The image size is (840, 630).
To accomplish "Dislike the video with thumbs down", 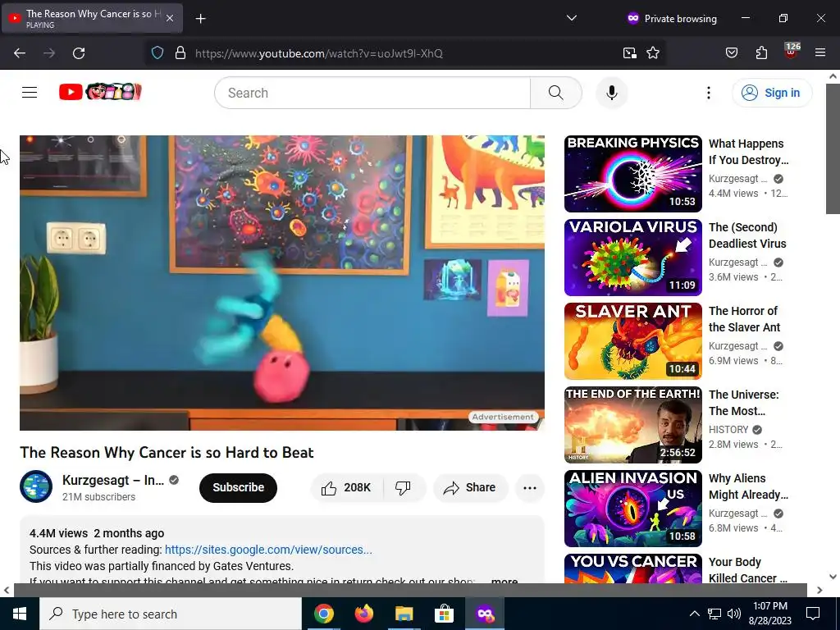I will (404, 487).
